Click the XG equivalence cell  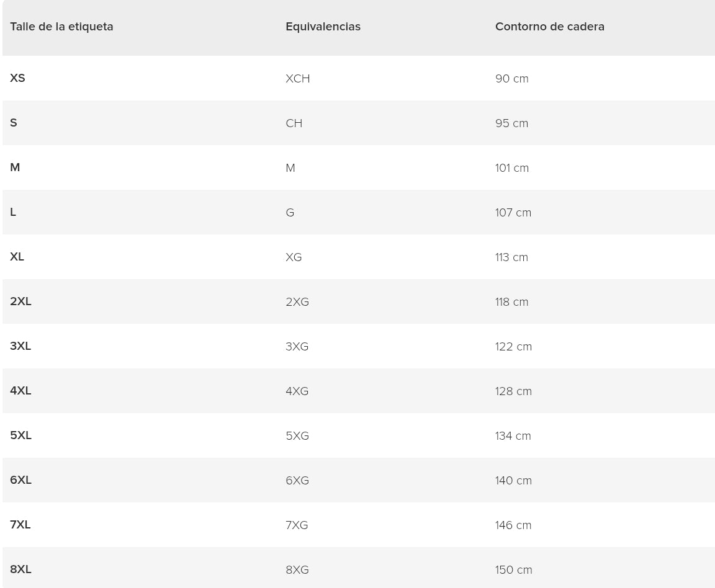294,257
